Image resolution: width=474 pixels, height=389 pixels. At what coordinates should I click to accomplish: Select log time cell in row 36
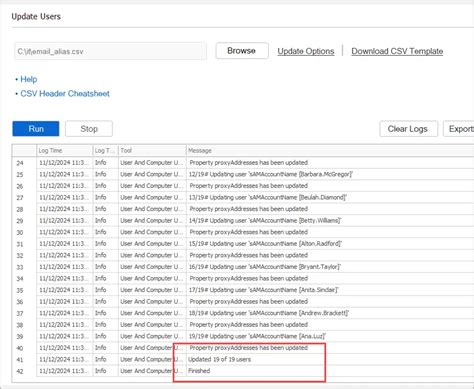[x=64, y=301]
